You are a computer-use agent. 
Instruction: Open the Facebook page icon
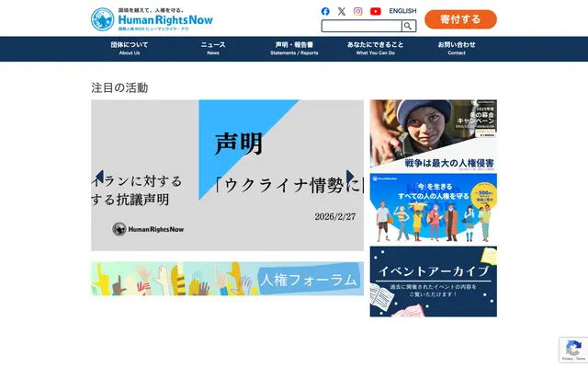(325, 11)
